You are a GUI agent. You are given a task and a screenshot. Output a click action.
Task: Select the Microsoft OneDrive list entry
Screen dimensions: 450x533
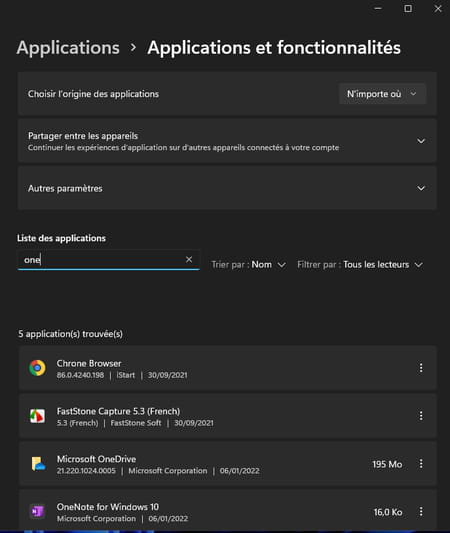point(228,464)
